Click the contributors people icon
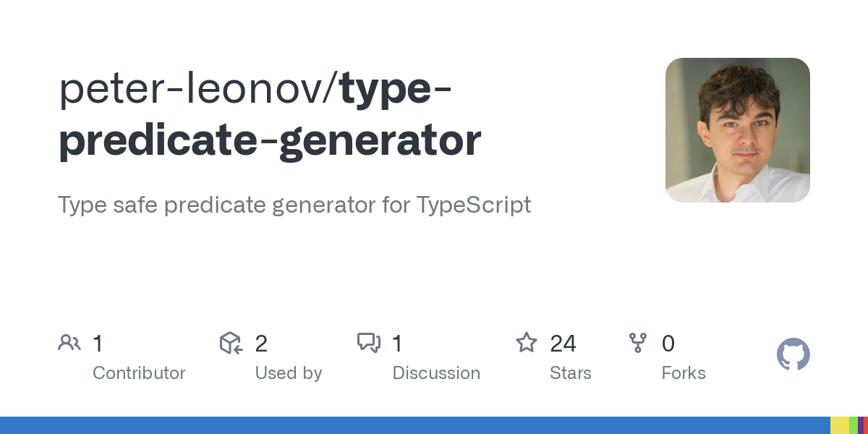Image resolution: width=868 pixels, height=434 pixels. click(69, 343)
